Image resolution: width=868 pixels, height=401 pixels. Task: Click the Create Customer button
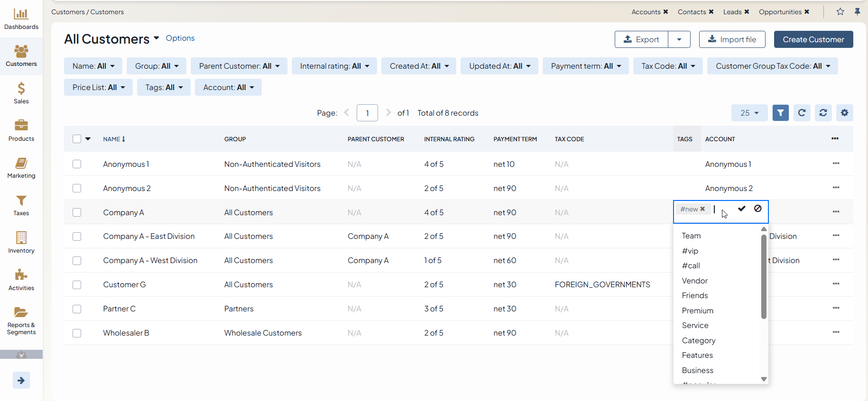pyautogui.click(x=813, y=39)
